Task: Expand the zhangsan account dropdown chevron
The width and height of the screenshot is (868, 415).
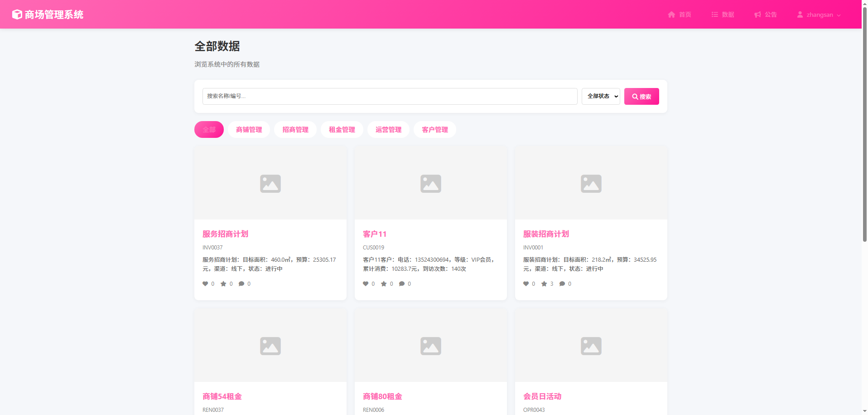Action: (x=839, y=15)
